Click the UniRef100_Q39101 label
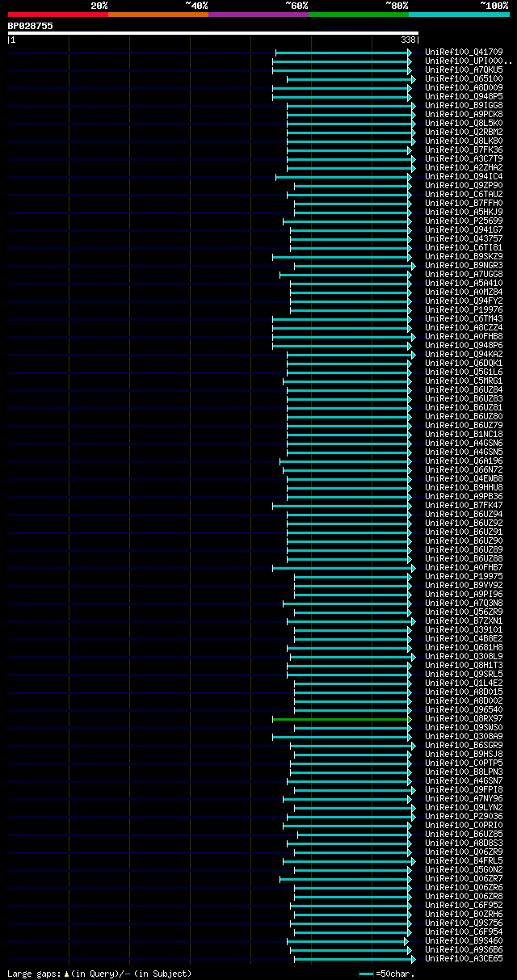Viewport: 517px width, 980px height. click(x=464, y=630)
